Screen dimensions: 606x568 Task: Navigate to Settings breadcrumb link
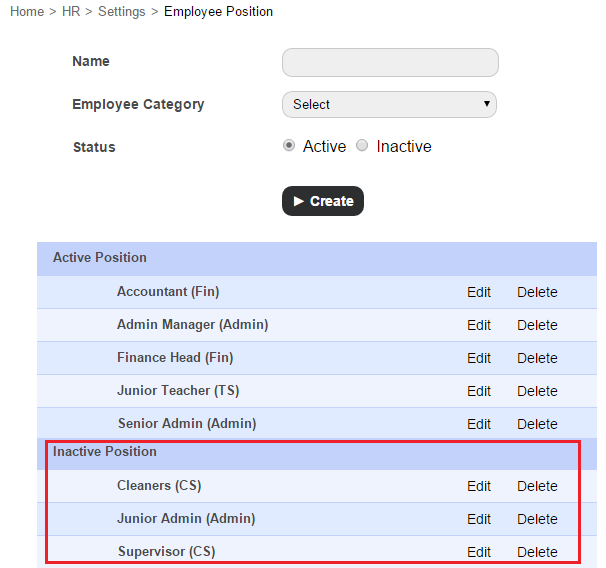click(x=121, y=12)
